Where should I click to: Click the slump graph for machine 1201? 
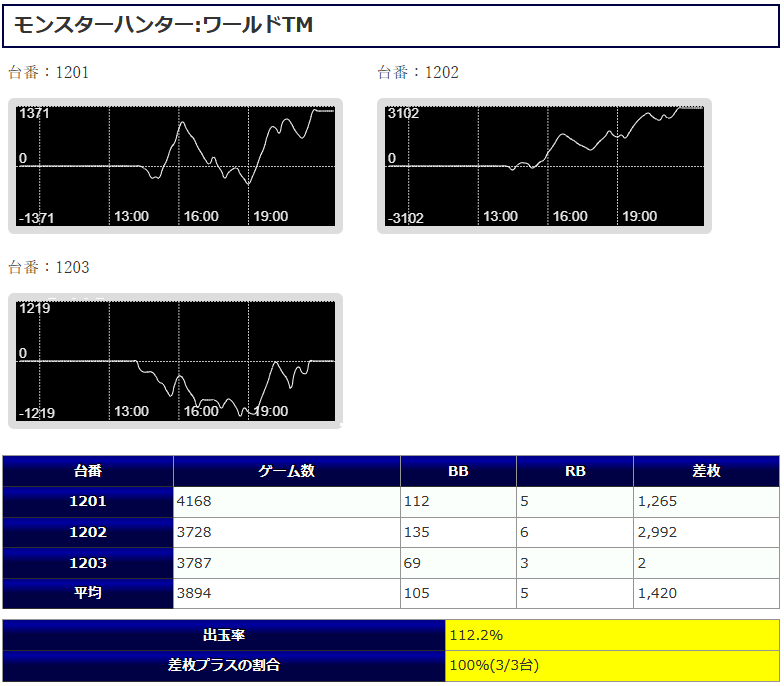[175, 166]
